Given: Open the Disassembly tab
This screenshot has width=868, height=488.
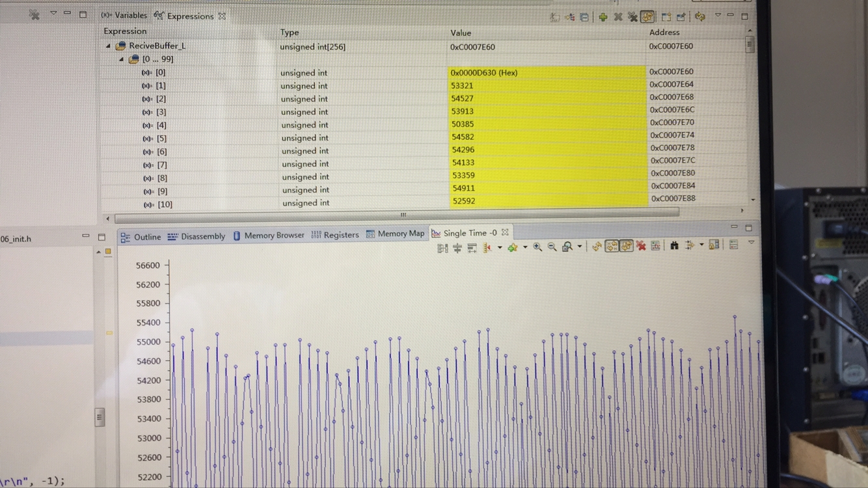Looking at the screenshot, I should [196, 236].
